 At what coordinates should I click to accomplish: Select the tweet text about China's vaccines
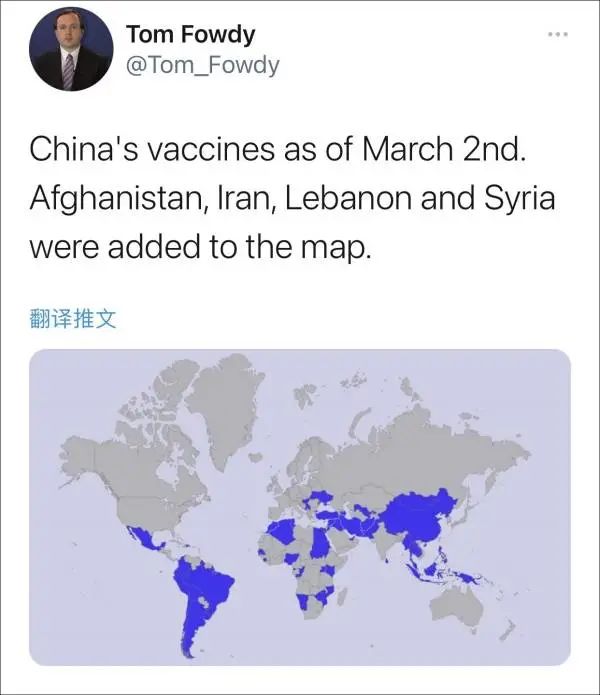click(x=292, y=198)
